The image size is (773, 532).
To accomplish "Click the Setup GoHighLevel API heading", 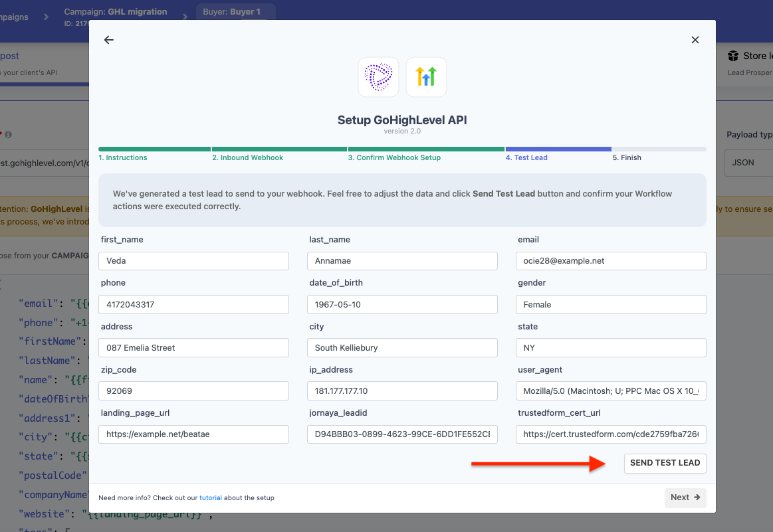I will tap(402, 120).
